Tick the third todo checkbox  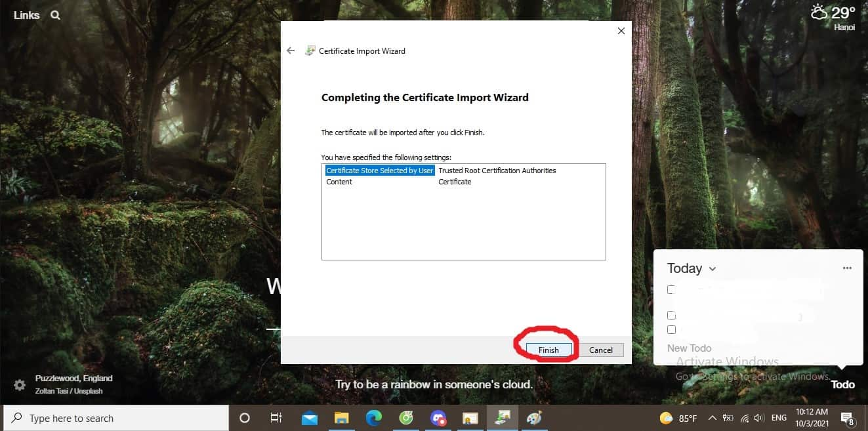[x=671, y=329]
